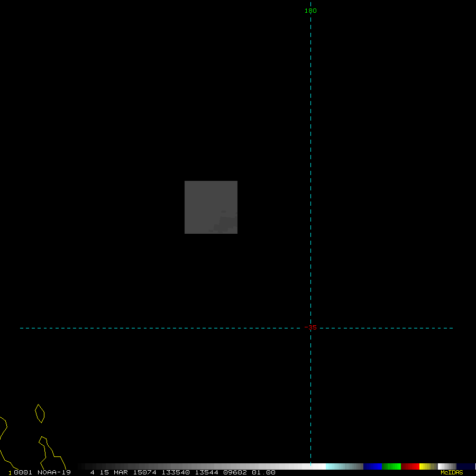Select the green segment of color bar

tap(391, 466)
